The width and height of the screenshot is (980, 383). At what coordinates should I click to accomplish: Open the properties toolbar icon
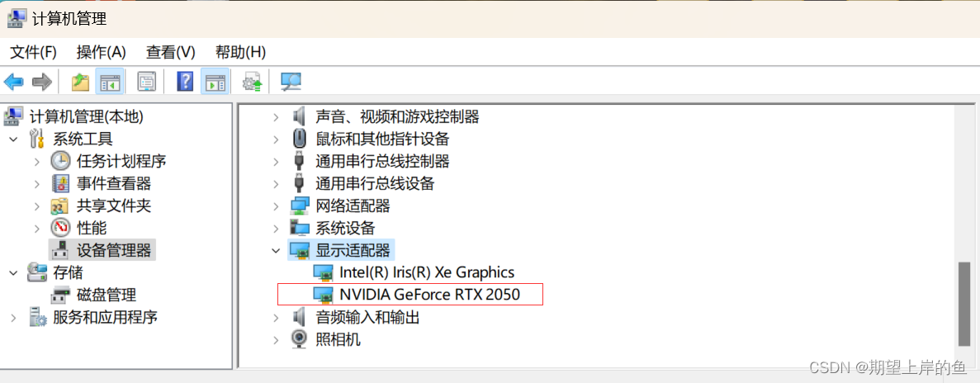(146, 81)
